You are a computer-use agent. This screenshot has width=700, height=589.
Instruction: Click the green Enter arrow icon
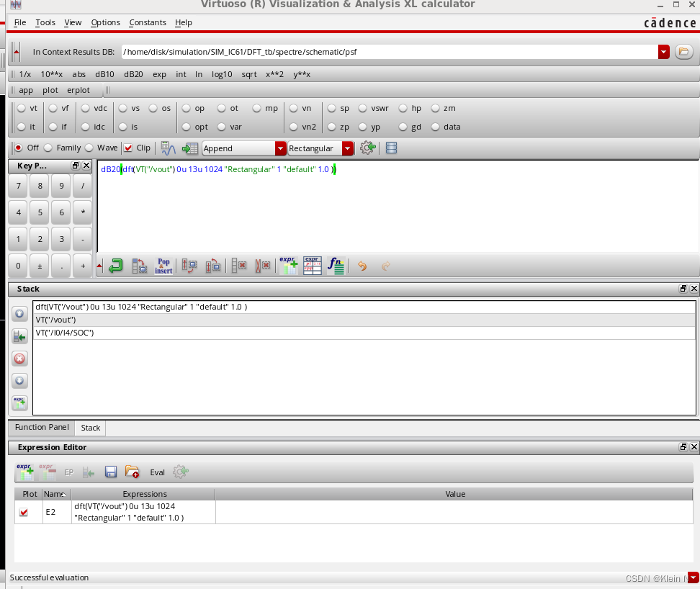click(116, 266)
